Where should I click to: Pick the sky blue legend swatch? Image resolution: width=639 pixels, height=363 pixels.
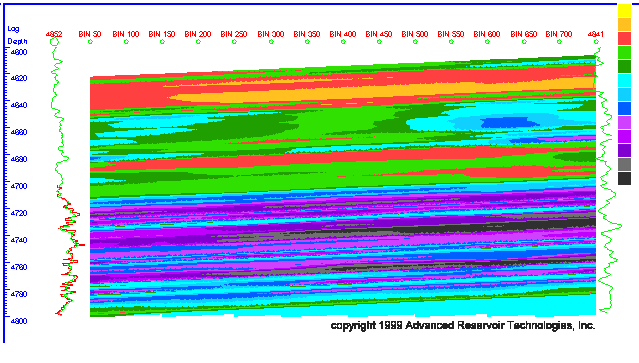pyautogui.click(x=624, y=95)
